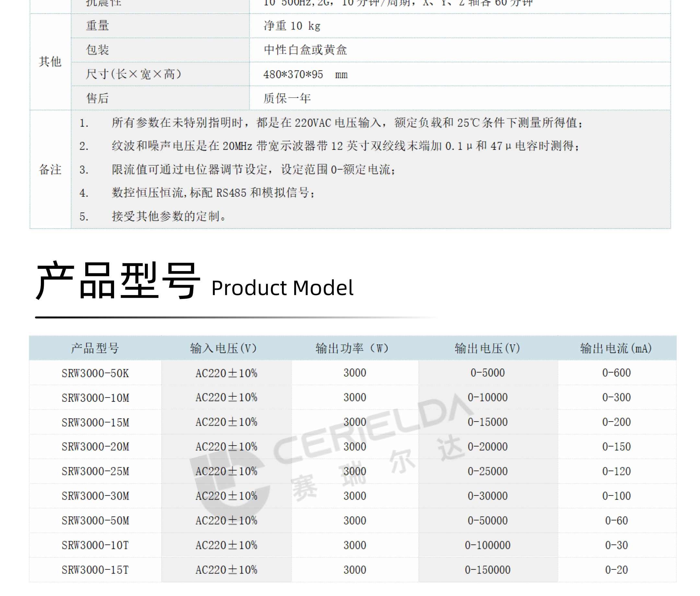Click the 480*370*95 mm dimension value
This screenshot has width=700, height=596.
coord(305,74)
